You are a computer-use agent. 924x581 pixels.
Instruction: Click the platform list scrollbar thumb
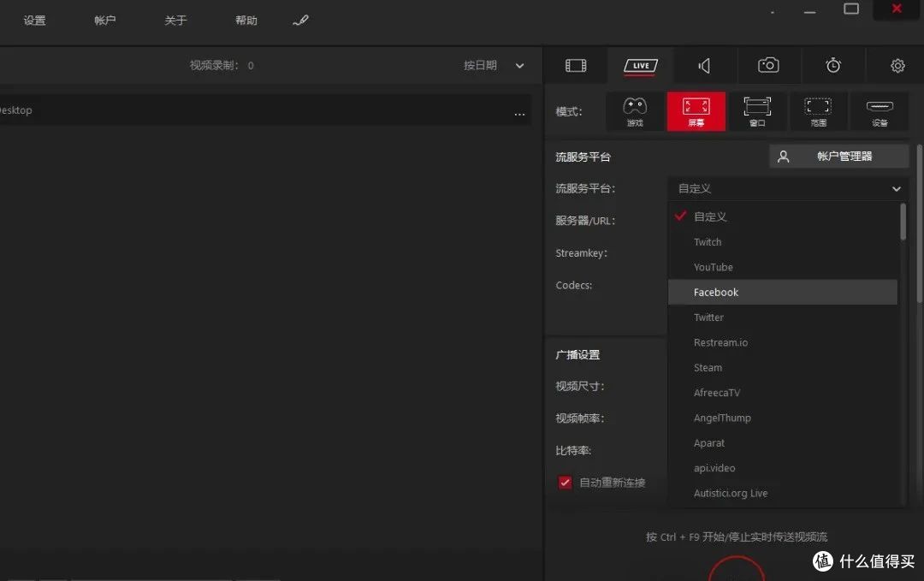pyautogui.click(x=903, y=222)
